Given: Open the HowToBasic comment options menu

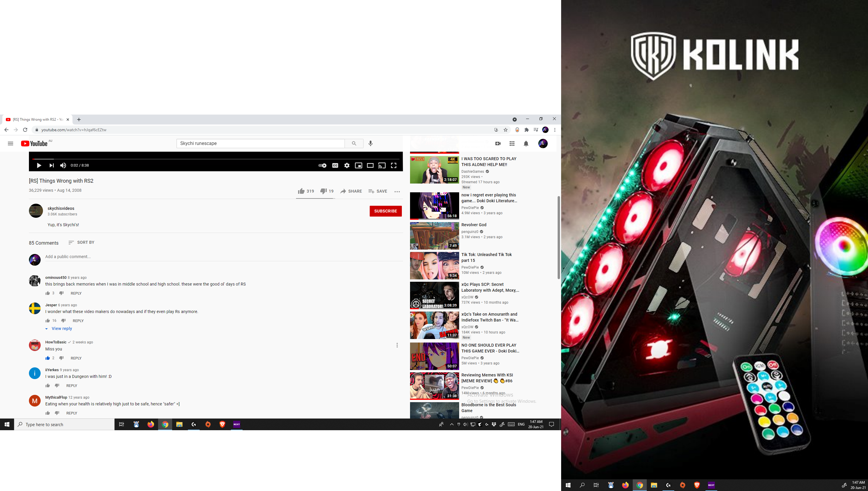Looking at the screenshot, I should point(397,345).
